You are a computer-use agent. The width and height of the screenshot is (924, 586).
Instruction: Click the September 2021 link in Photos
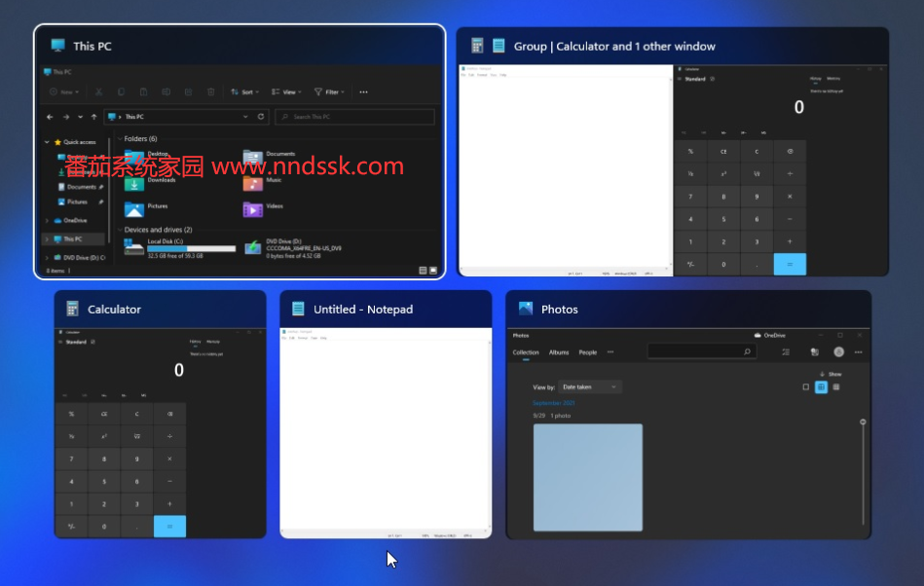pos(553,403)
